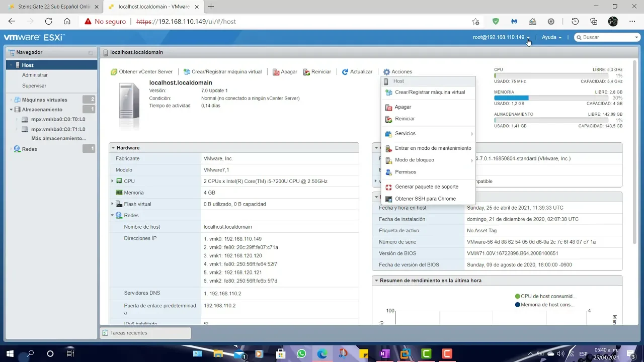Click the Acciones gear icon
Image resolution: width=644 pixels, height=362 pixels.
coord(386,72)
